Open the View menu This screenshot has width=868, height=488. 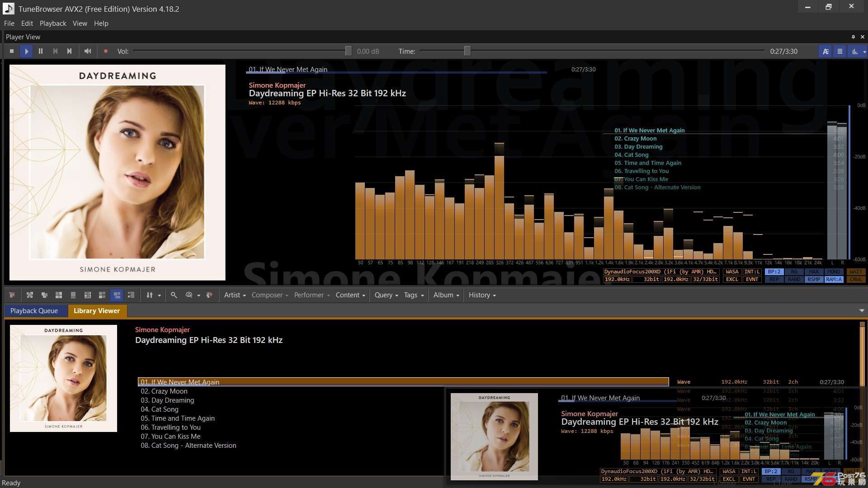[80, 23]
